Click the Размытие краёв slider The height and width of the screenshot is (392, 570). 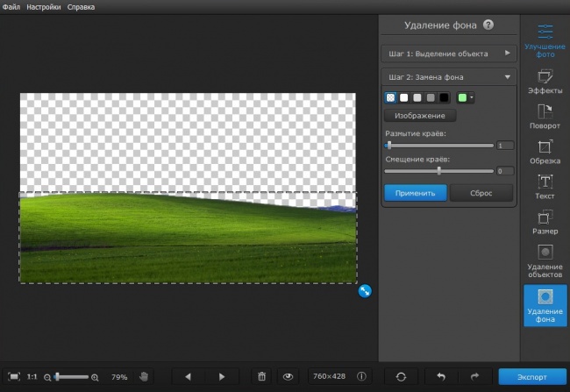click(438, 146)
